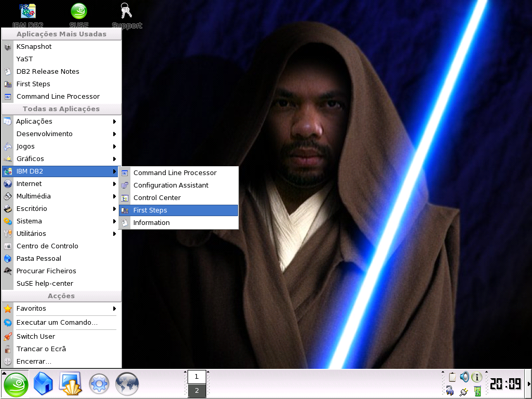The image size is (532, 399).
Task: Click the green info tray icon
Action: click(x=477, y=377)
